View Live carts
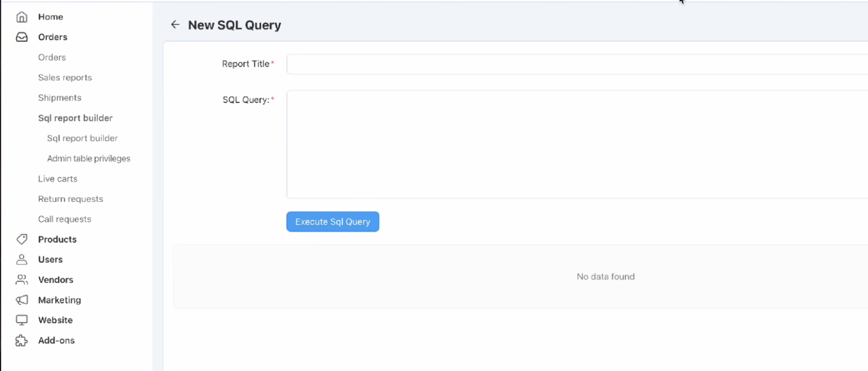The width and height of the screenshot is (868, 371). 58,178
